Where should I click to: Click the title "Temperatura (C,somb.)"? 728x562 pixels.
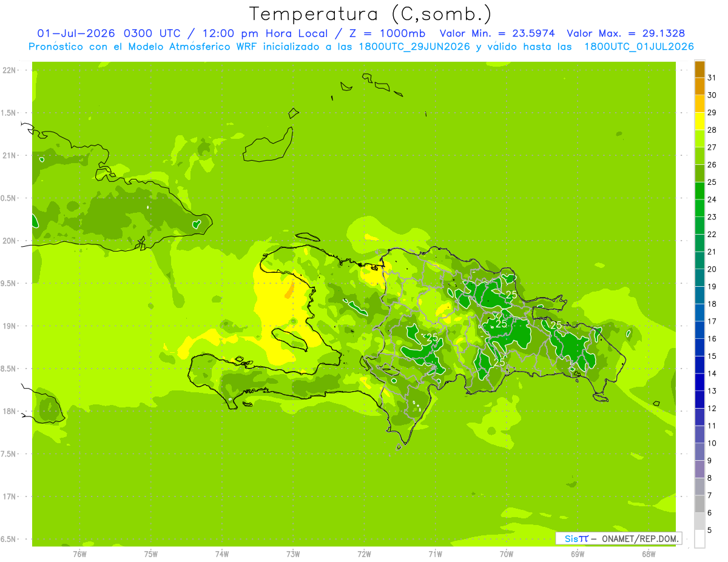371,14
